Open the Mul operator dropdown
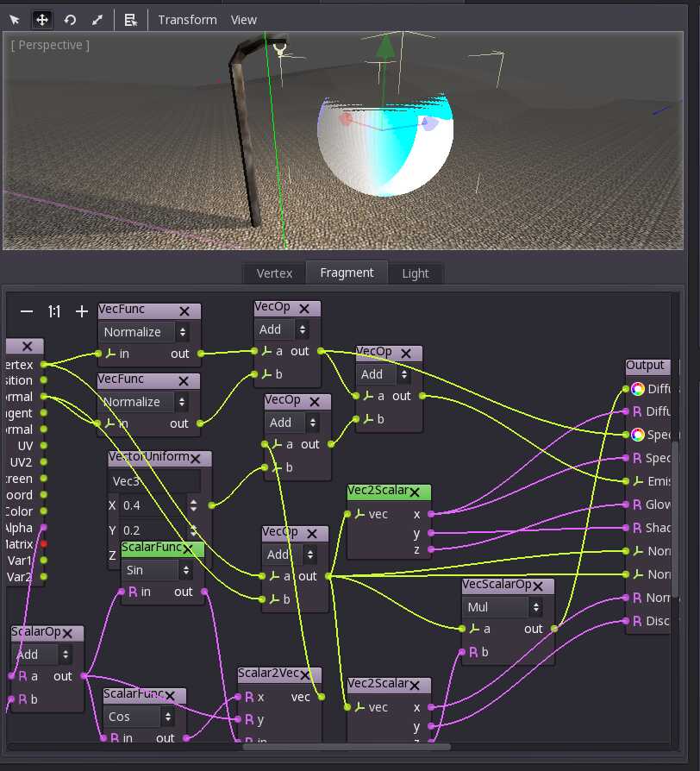 pos(502,607)
